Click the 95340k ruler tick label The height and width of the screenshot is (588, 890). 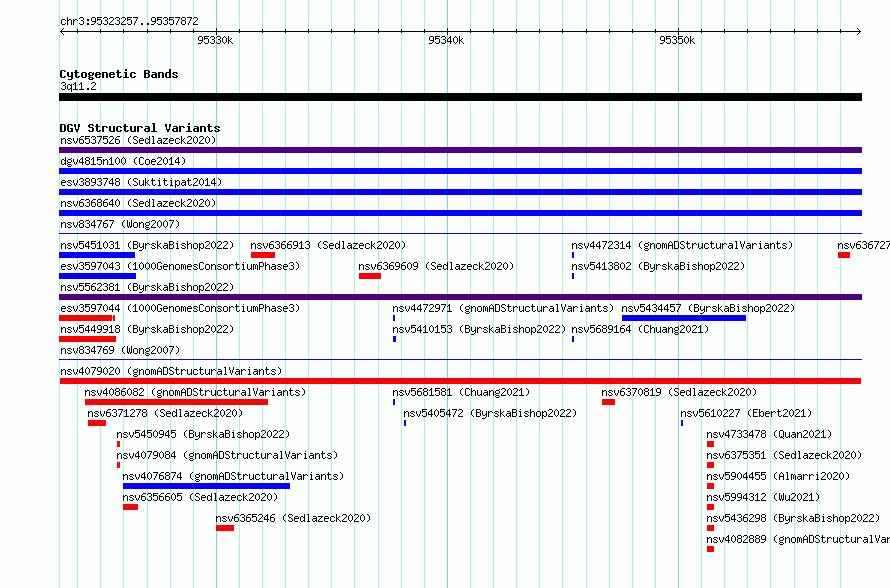446,40
